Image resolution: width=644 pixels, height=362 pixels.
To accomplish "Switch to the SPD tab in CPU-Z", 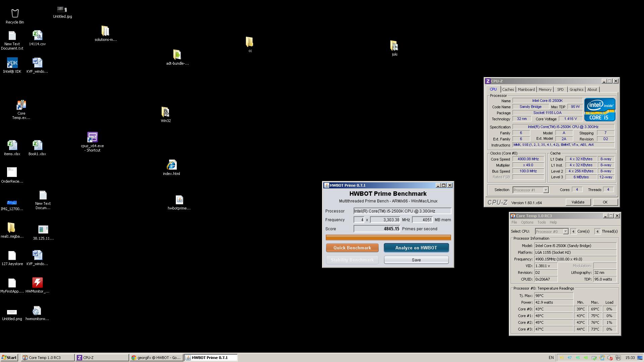I will pyautogui.click(x=560, y=89).
